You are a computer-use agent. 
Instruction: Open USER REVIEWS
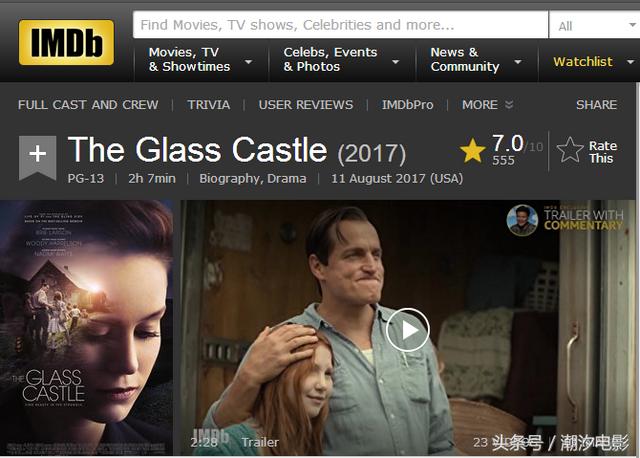pos(306,104)
